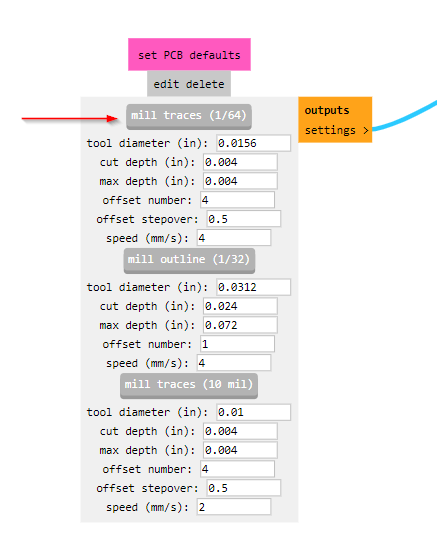
Task: Focus max depth field under mill traces (10 mil)
Action: (x=240, y=450)
